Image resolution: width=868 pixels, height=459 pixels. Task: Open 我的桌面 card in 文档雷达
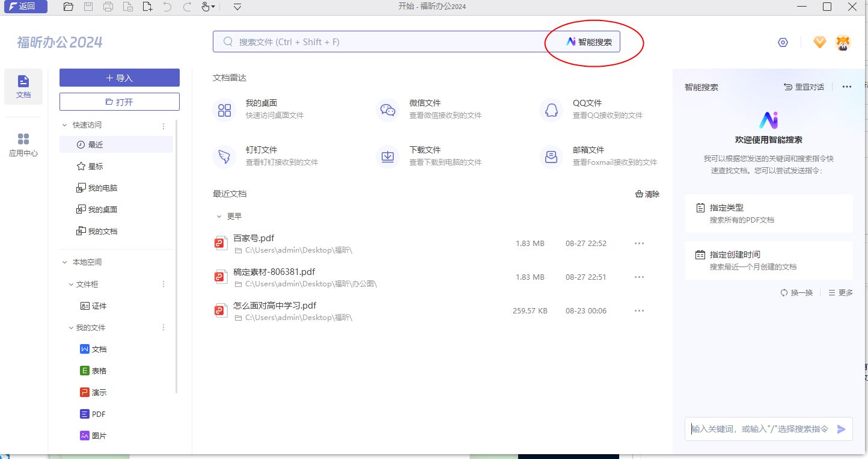pyautogui.click(x=258, y=109)
